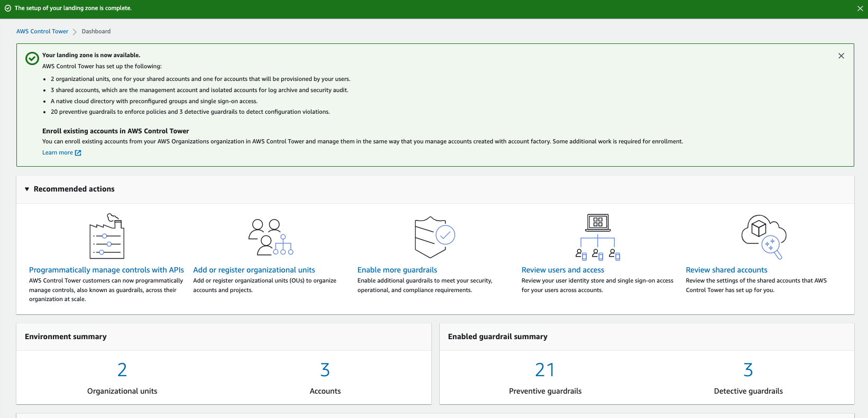The height and width of the screenshot is (418, 868).
Task: Click the Detective guardrails label
Action: 748,391
